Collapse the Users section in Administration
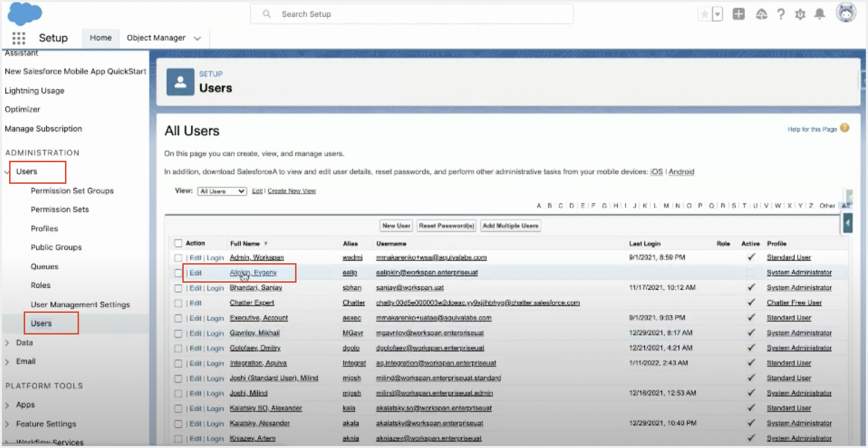The width and height of the screenshot is (868, 448). 7,172
